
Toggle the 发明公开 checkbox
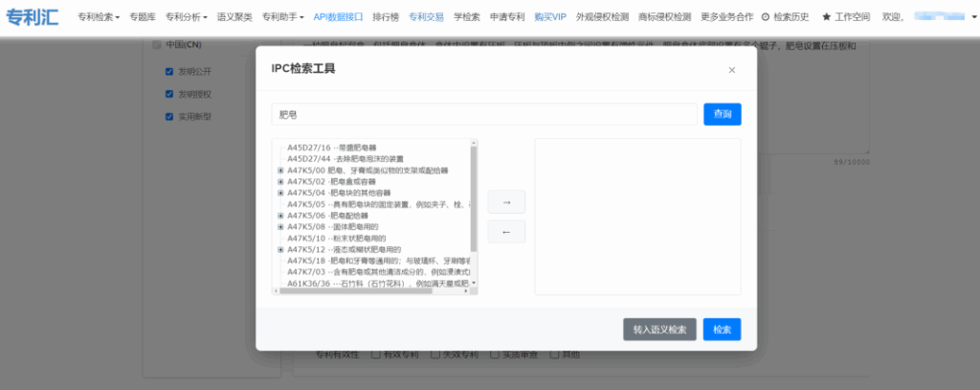pyautogui.click(x=169, y=71)
